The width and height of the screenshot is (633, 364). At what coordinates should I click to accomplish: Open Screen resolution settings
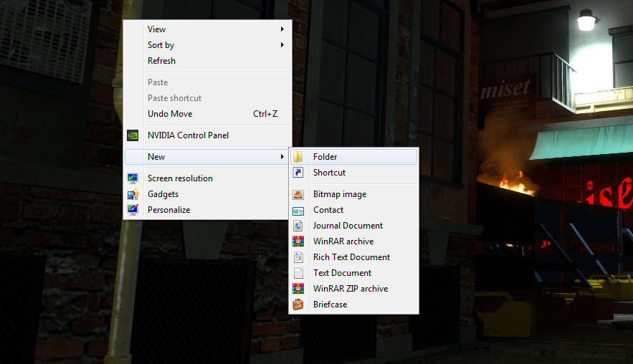[x=208, y=178]
